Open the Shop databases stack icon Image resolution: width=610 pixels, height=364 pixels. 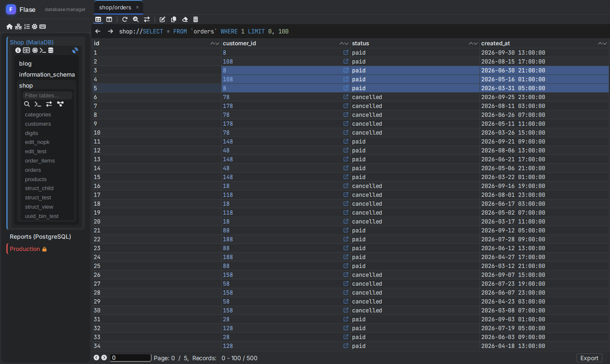pos(51,50)
